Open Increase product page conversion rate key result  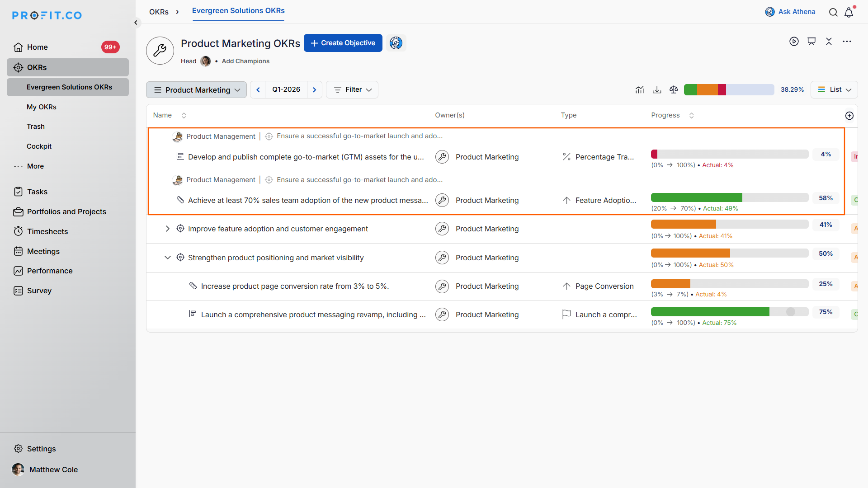pyautogui.click(x=295, y=286)
